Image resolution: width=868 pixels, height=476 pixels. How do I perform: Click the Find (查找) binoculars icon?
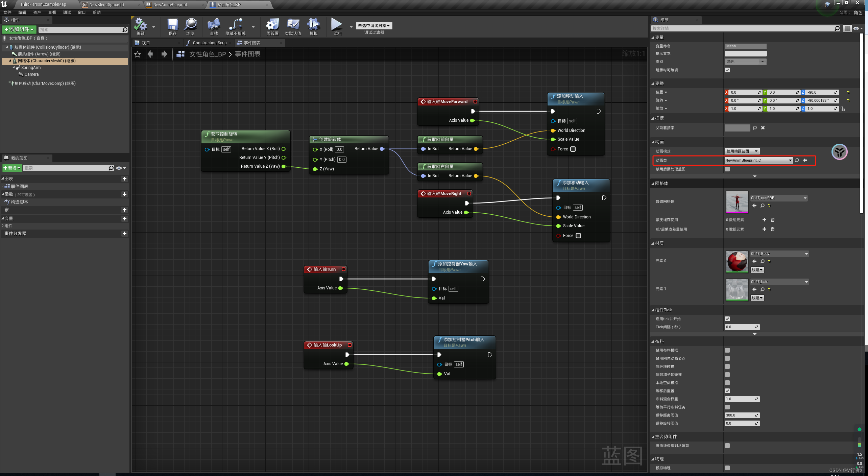point(214,25)
